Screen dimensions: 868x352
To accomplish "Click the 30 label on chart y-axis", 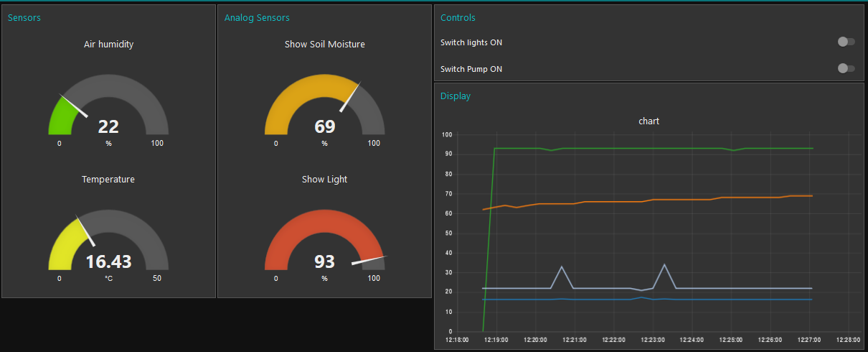I will coord(448,272).
